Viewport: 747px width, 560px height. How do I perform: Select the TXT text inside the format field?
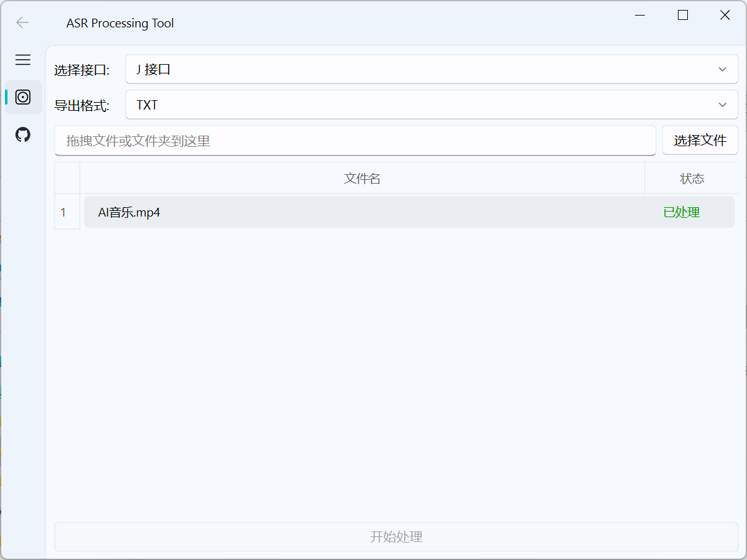pyautogui.click(x=147, y=105)
